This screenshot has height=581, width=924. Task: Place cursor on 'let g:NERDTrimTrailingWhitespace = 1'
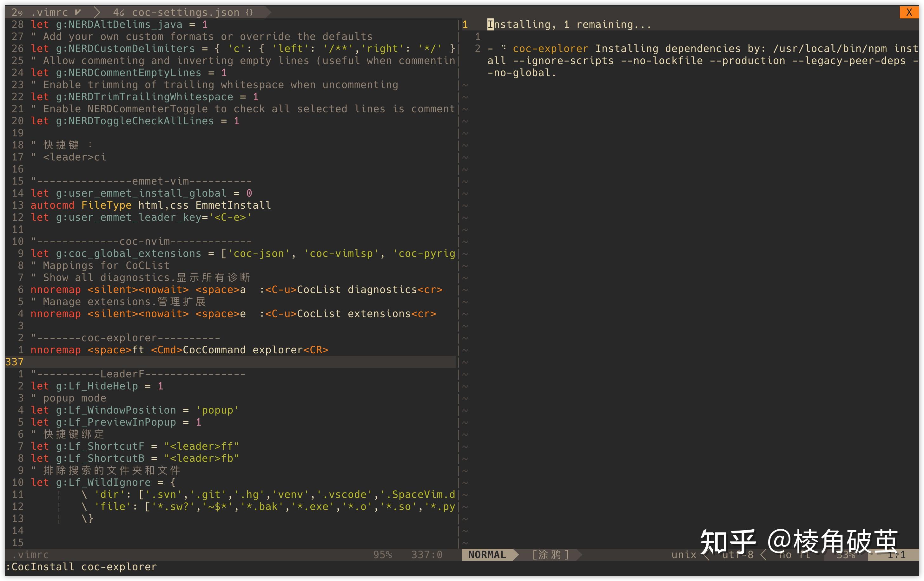pyautogui.click(x=145, y=97)
